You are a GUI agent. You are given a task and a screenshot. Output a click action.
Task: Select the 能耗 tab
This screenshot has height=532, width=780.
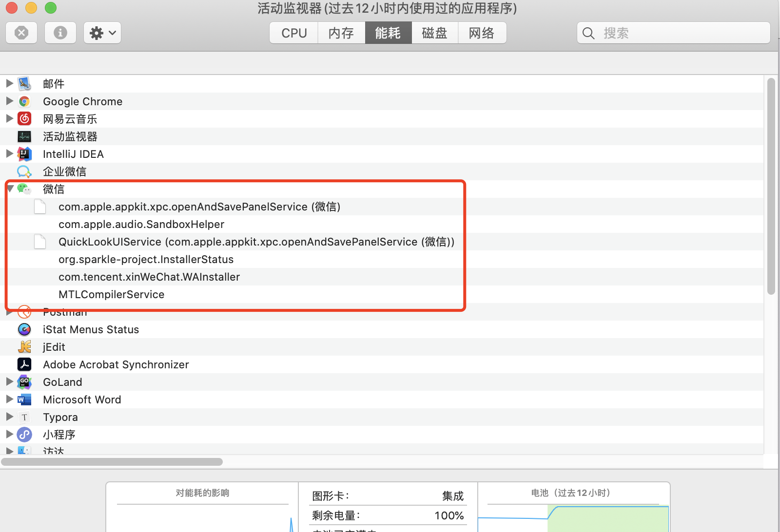point(388,33)
